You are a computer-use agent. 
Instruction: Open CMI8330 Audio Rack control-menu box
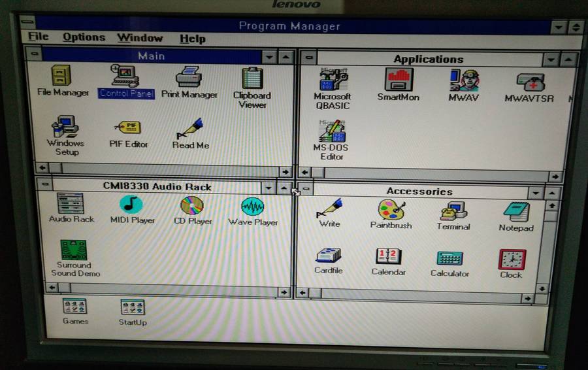coord(45,184)
